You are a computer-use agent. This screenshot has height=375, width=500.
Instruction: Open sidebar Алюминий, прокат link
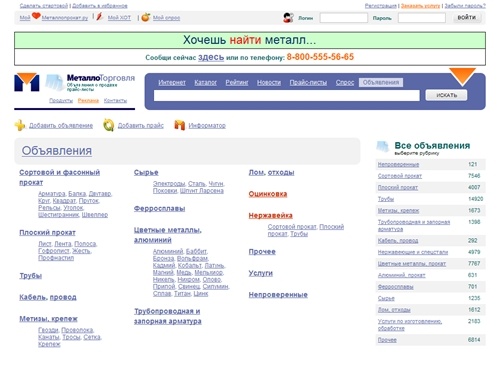coord(401,275)
